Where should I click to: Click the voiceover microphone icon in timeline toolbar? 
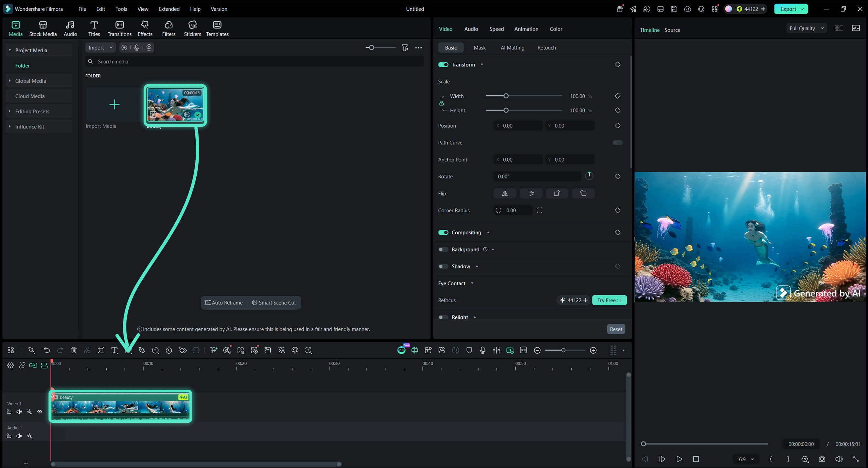tap(483, 350)
